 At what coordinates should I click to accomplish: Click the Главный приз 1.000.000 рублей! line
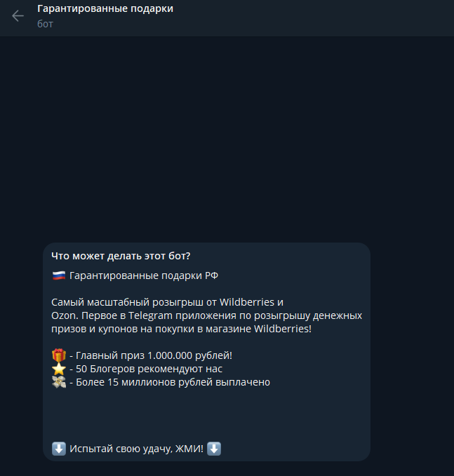[151, 355]
